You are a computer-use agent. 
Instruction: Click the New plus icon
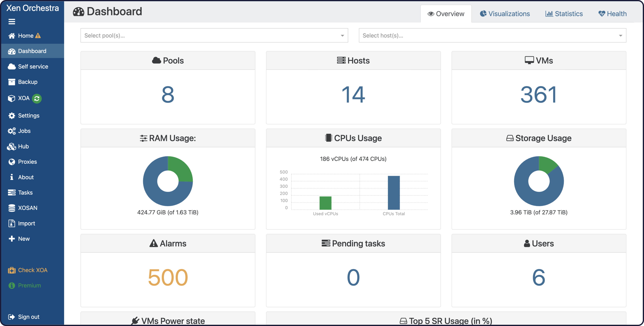[12, 239]
